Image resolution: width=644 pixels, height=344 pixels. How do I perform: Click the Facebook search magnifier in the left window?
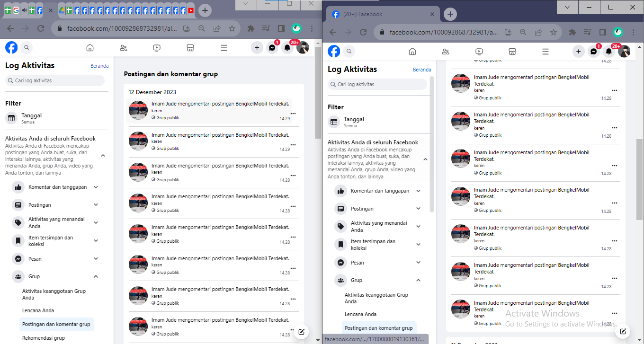pyautogui.click(x=27, y=47)
